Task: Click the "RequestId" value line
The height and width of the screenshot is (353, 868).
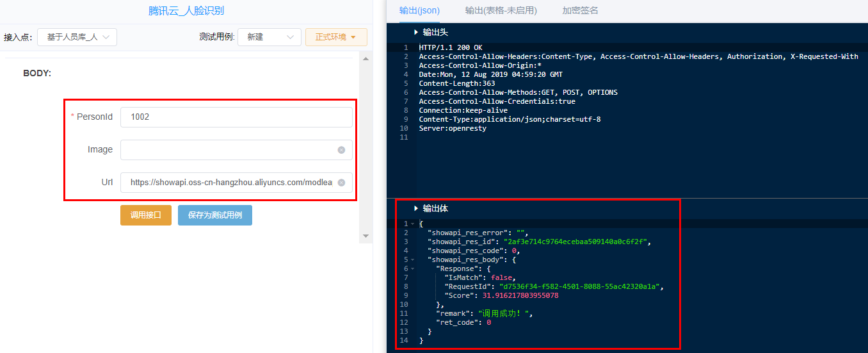Action: (x=554, y=287)
